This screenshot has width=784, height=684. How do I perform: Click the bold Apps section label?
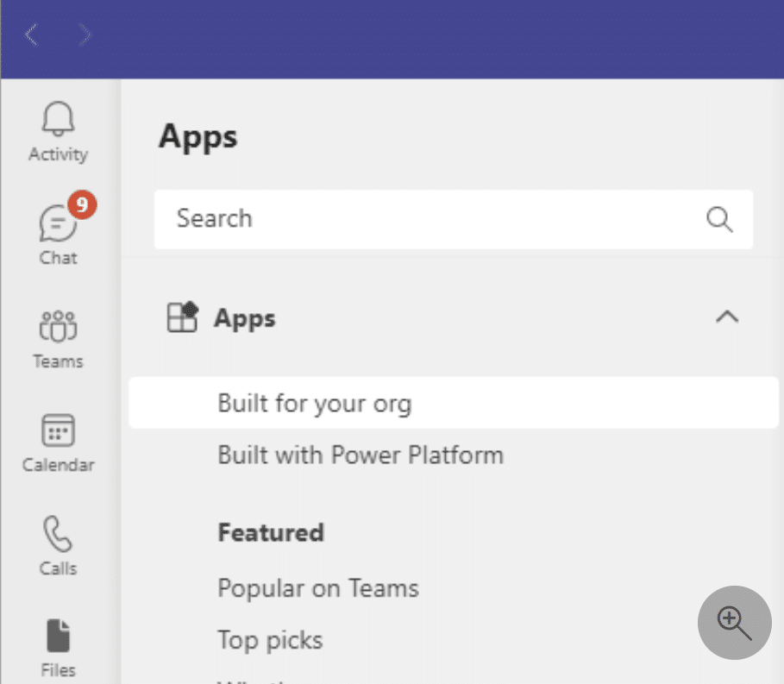tap(245, 318)
